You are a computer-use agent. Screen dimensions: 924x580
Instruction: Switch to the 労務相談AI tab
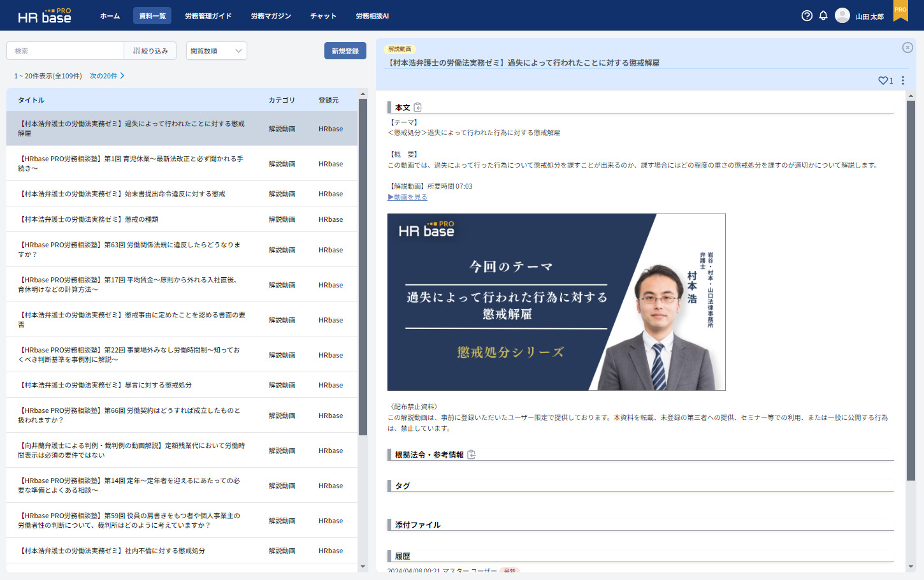tap(372, 16)
